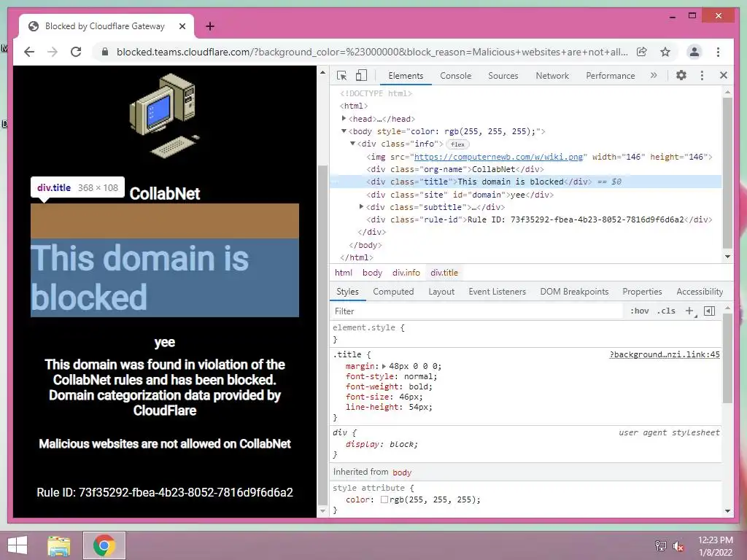Share this page icon in address bar
Viewport: 747px width, 560px height.
642,52
